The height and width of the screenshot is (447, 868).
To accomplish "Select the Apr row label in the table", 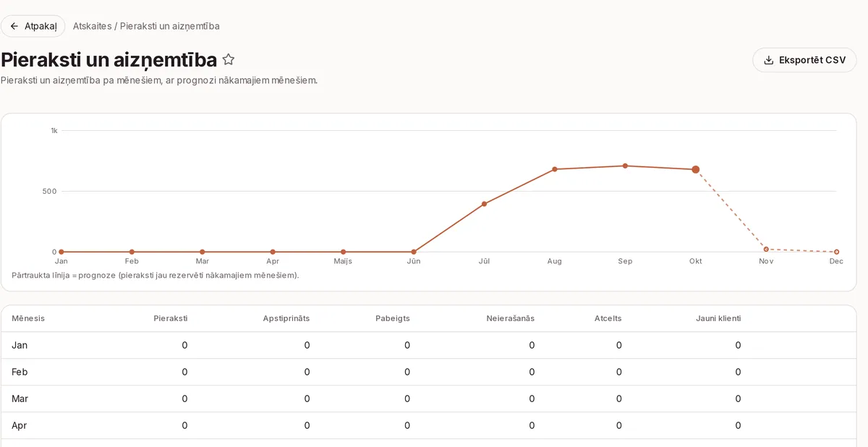I will 20,425.
